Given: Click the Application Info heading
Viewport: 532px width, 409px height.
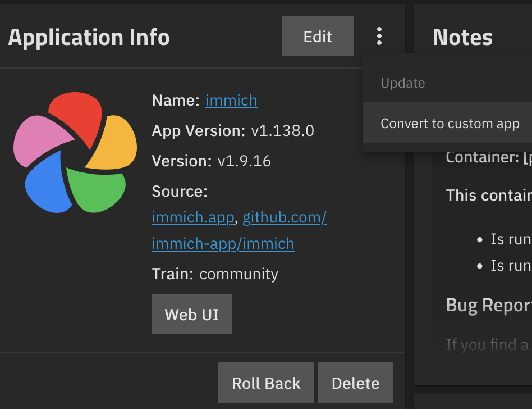Looking at the screenshot, I should tap(89, 37).
